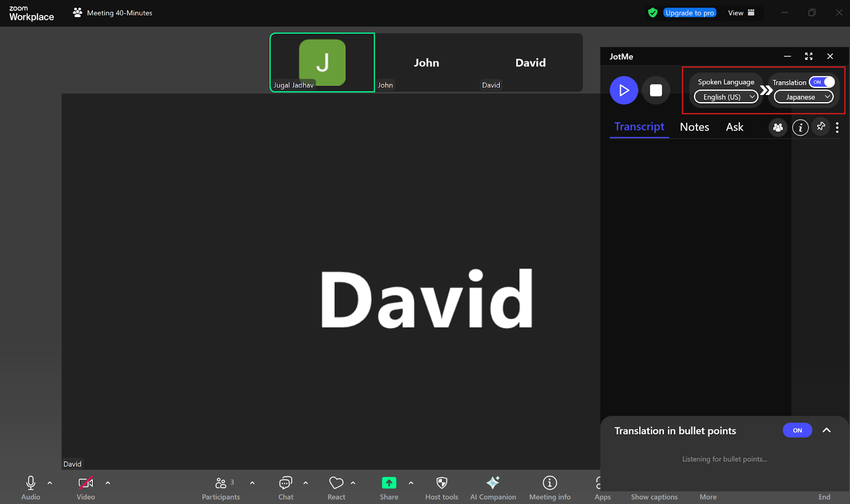Expand JotMe panel to full screen
This screenshot has width=850, height=504.
click(x=809, y=56)
